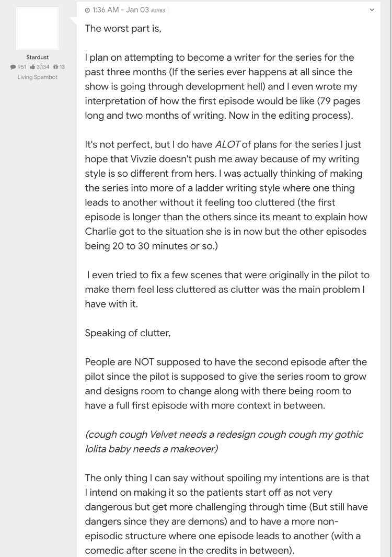Click the 13 gifts count
392x557 pixels.
(62, 67)
